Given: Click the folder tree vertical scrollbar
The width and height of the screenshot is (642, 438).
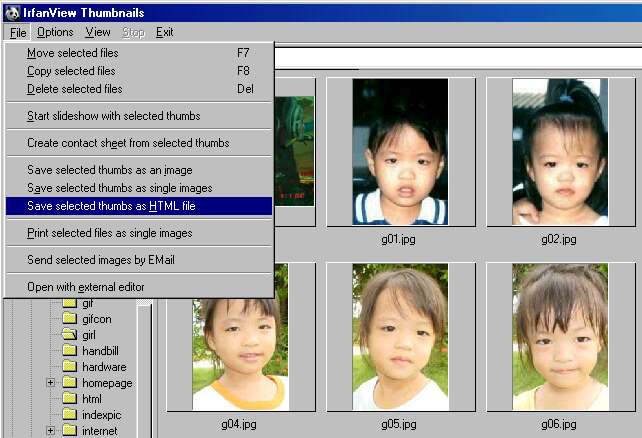Looking at the screenshot, I should 144,370.
